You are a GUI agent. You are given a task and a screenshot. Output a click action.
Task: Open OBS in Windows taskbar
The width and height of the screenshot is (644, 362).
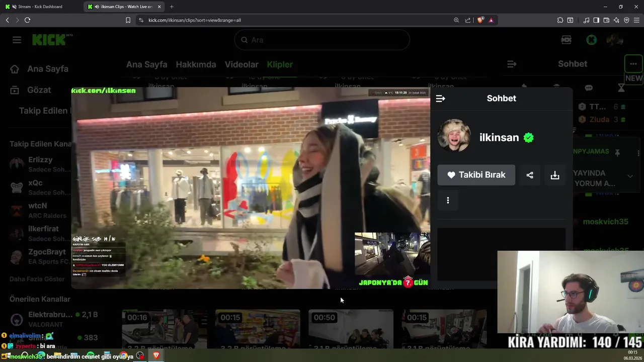pos(140,355)
